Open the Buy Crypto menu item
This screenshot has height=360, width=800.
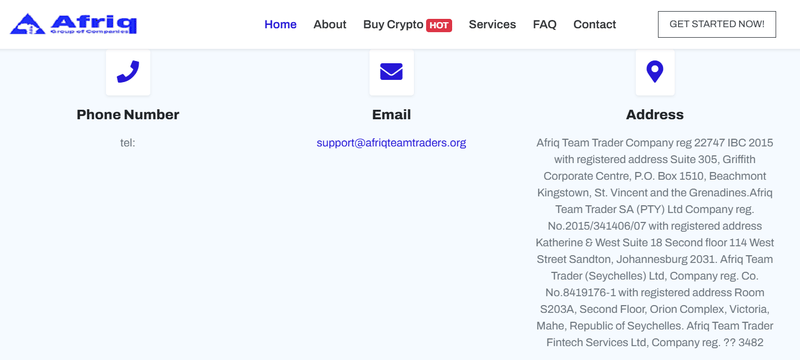pos(393,24)
